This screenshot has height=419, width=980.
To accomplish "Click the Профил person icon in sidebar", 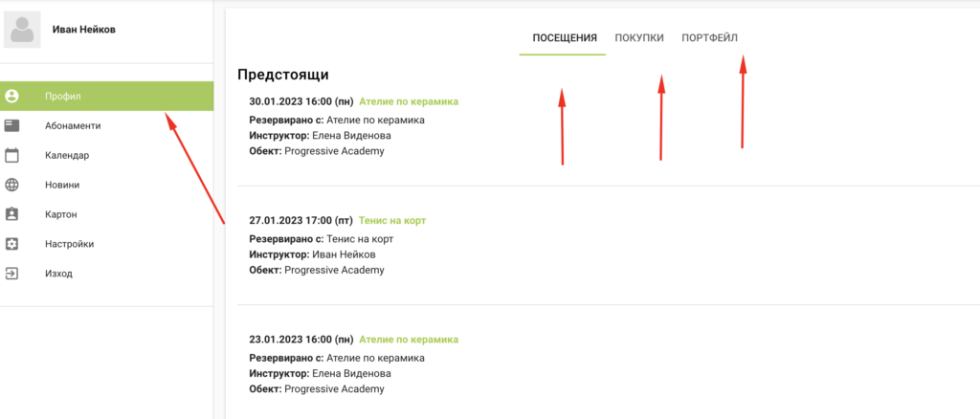I will coord(11,97).
